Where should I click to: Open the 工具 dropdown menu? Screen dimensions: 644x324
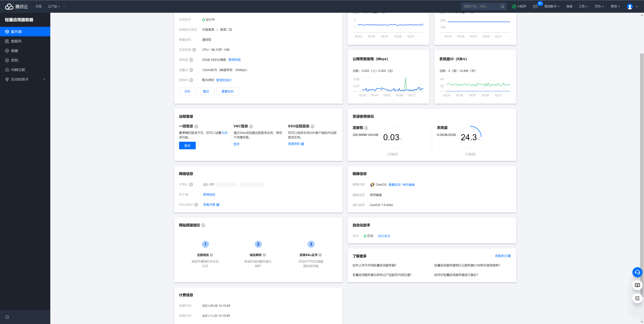pos(583,7)
